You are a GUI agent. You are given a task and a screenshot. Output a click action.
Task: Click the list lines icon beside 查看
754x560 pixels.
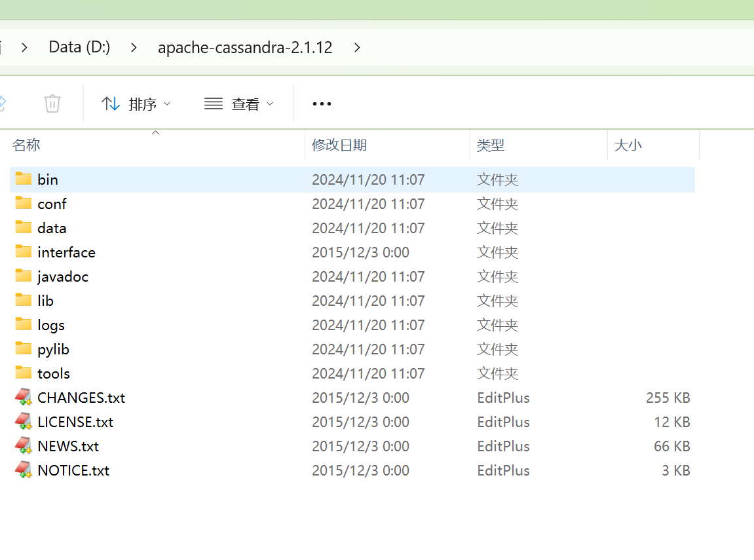pyautogui.click(x=213, y=103)
